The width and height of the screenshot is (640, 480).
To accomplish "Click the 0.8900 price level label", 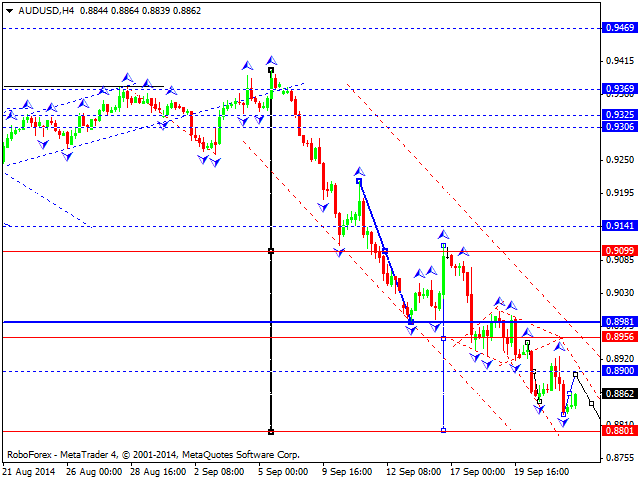I will [620, 371].
